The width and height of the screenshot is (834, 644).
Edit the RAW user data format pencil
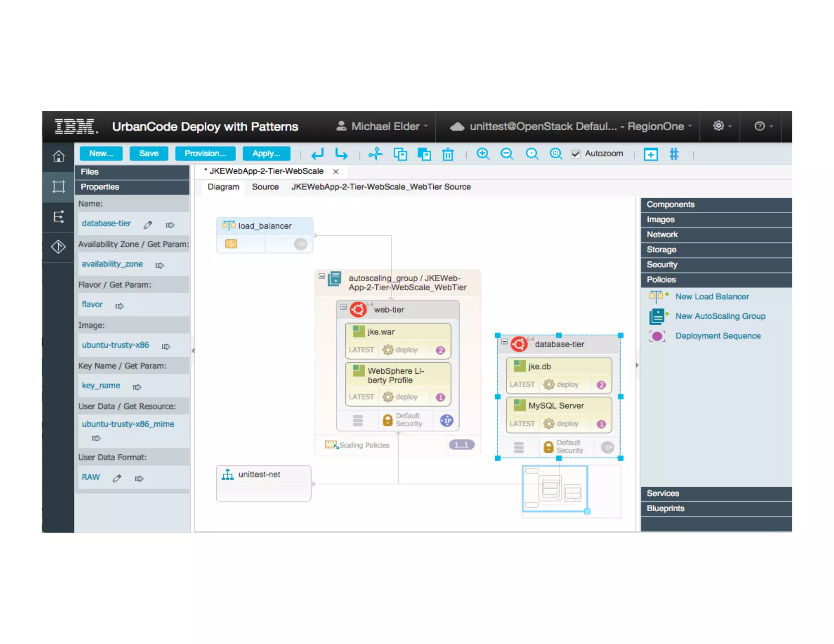point(117,478)
